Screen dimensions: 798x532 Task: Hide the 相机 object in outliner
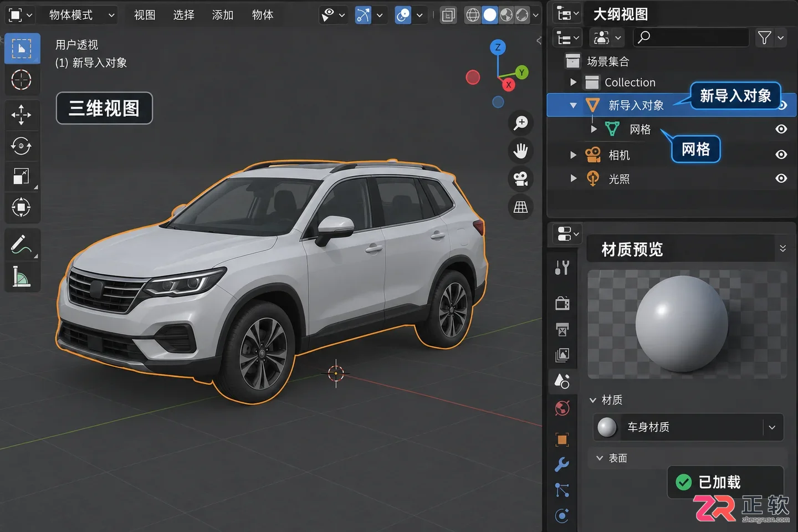tap(781, 155)
